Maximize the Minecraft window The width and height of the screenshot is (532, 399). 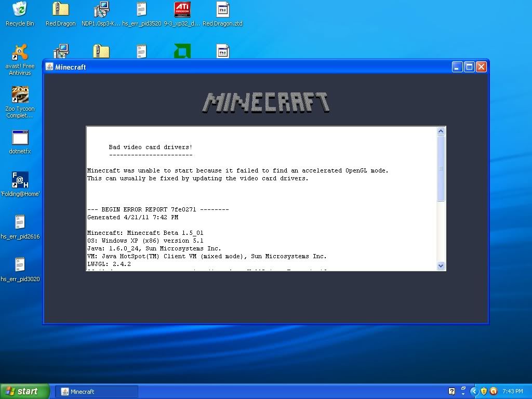tap(469, 67)
